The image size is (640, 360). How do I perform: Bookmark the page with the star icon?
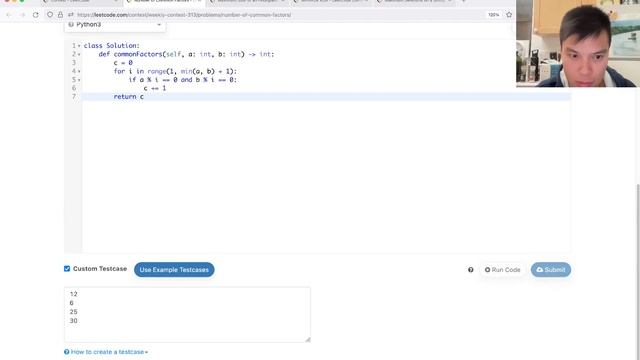509,15
